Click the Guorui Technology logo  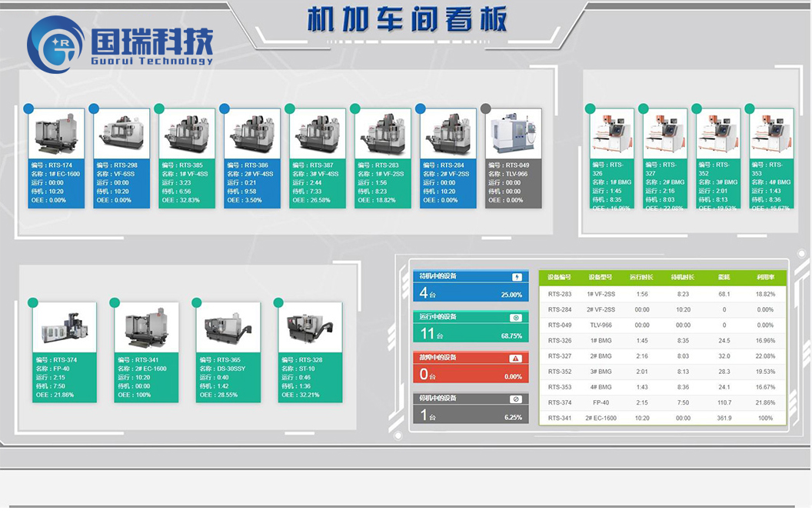pyautogui.click(x=119, y=44)
